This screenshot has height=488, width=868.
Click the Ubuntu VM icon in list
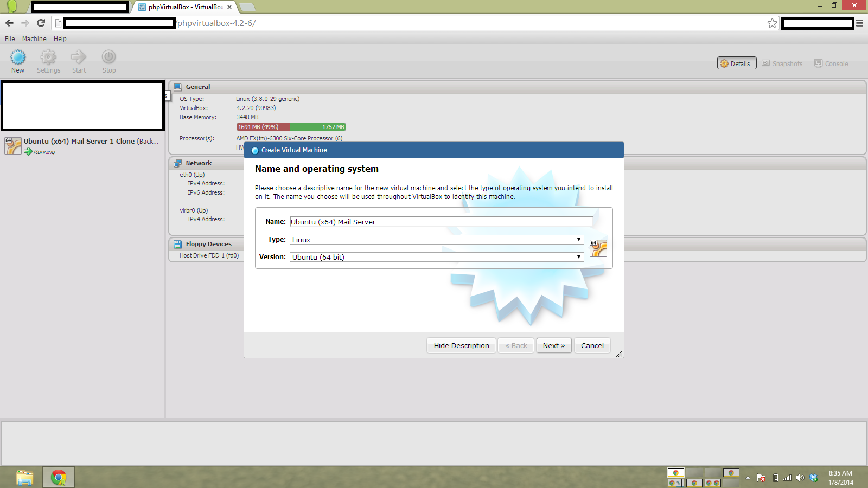coord(13,146)
